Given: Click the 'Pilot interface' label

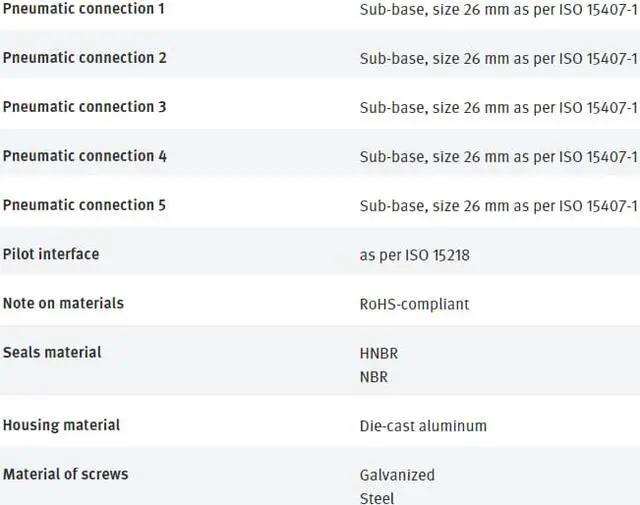Looking at the screenshot, I should coord(51,254).
